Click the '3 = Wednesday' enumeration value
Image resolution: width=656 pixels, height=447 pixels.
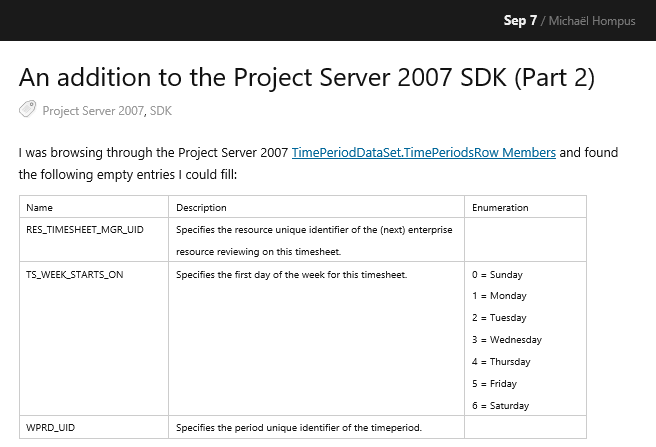tap(506, 340)
